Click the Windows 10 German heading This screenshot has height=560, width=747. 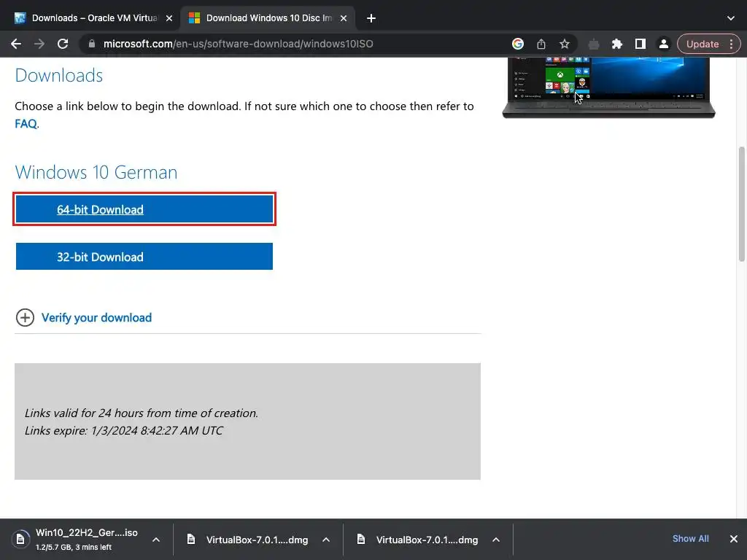click(96, 172)
